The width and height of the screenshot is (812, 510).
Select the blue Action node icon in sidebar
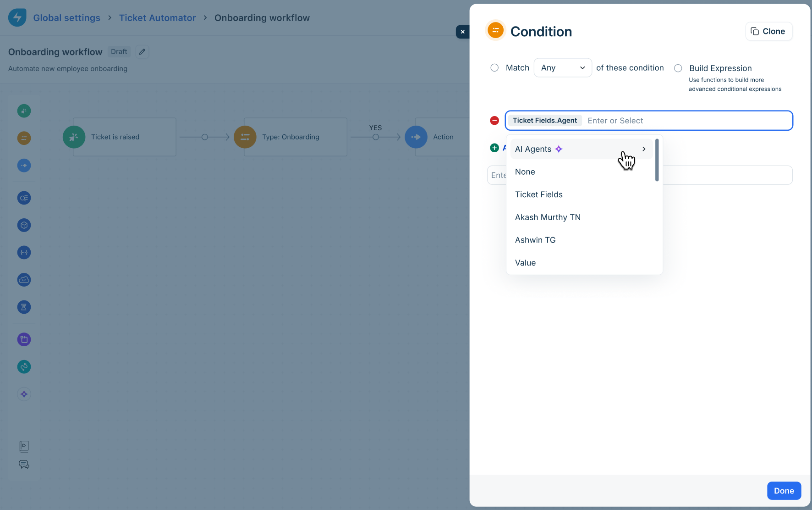point(24,166)
